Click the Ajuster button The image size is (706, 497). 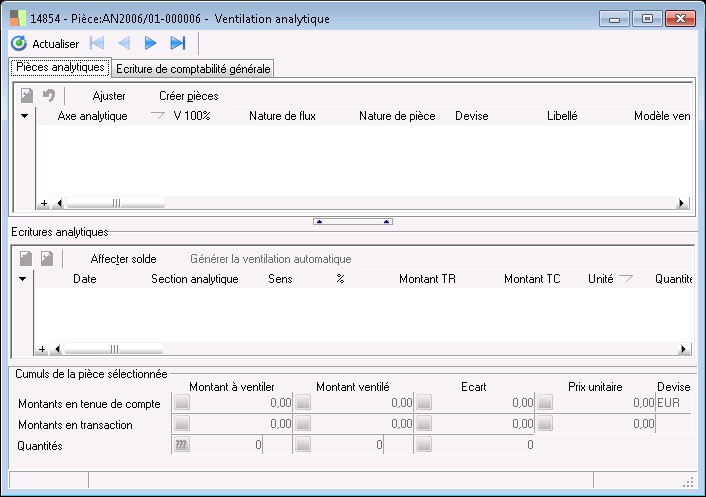pos(109,96)
